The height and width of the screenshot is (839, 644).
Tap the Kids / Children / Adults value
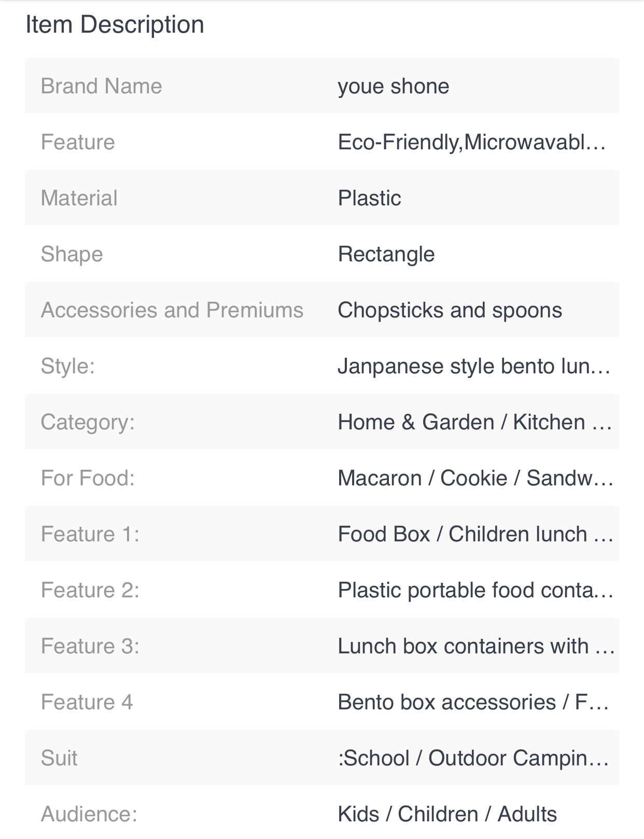click(447, 814)
